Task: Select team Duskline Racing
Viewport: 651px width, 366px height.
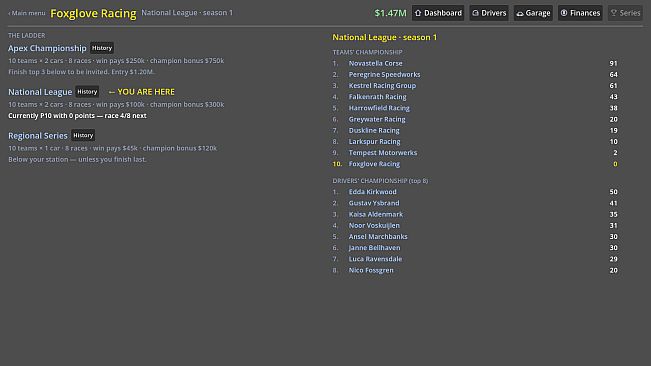Action: coord(374,130)
